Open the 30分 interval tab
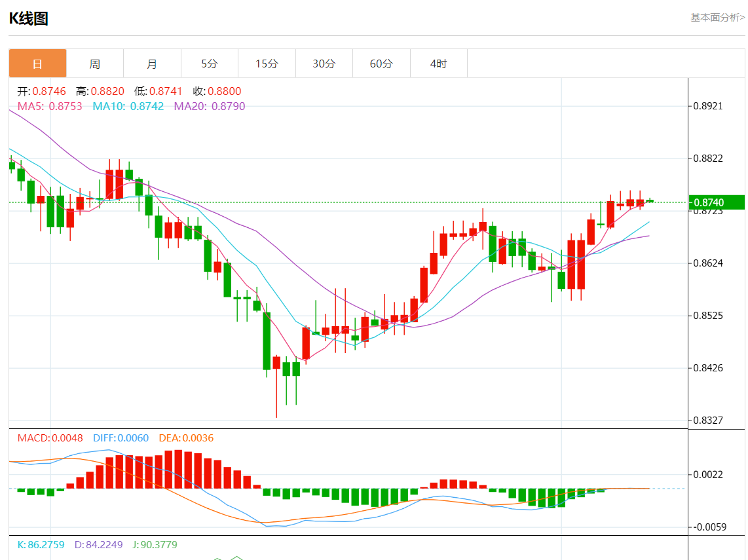 (x=324, y=64)
